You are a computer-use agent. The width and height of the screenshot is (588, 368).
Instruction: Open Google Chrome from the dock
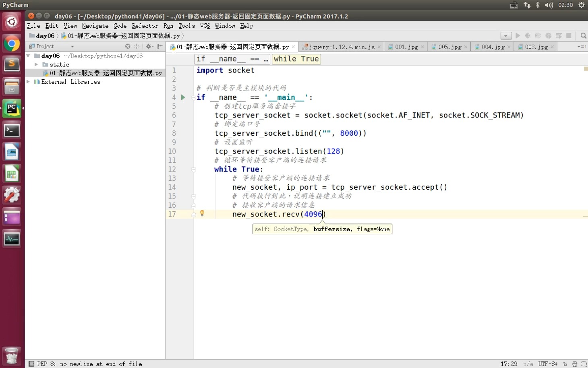tap(12, 43)
